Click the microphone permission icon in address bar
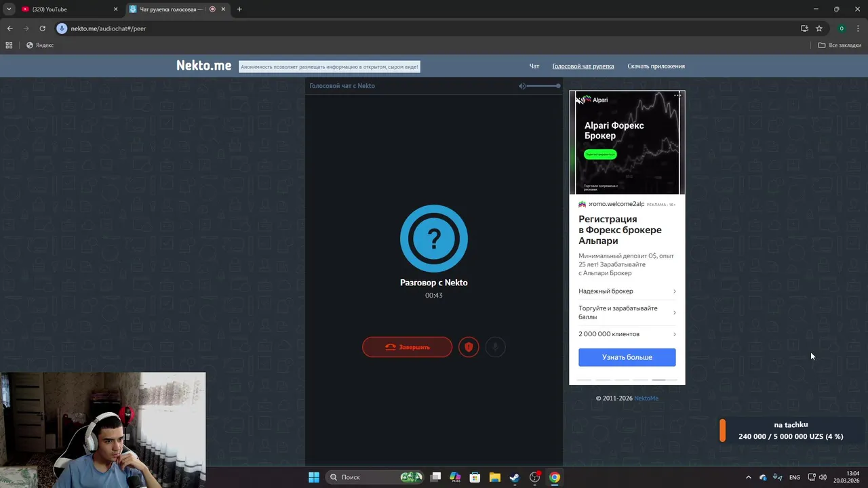Image resolution: width=868 pixels, height=488 pixels. pyautogui.click(x=62, y=28)
